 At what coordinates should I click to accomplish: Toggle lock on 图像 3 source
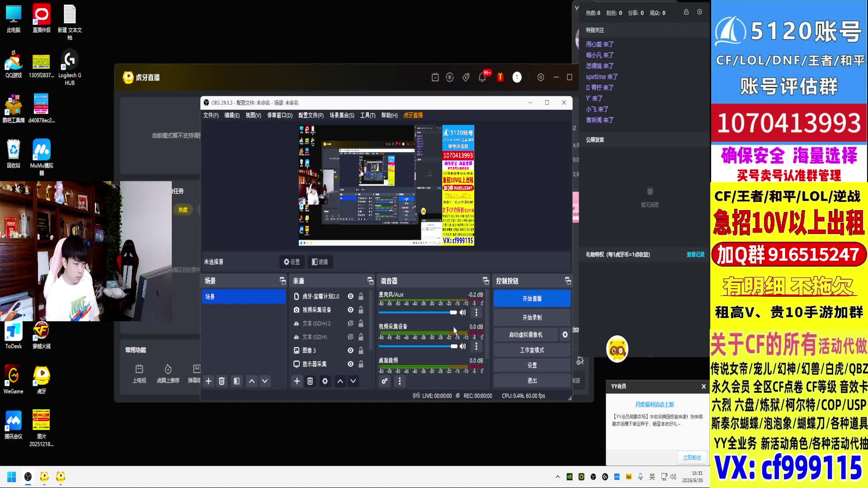point(361,351)
